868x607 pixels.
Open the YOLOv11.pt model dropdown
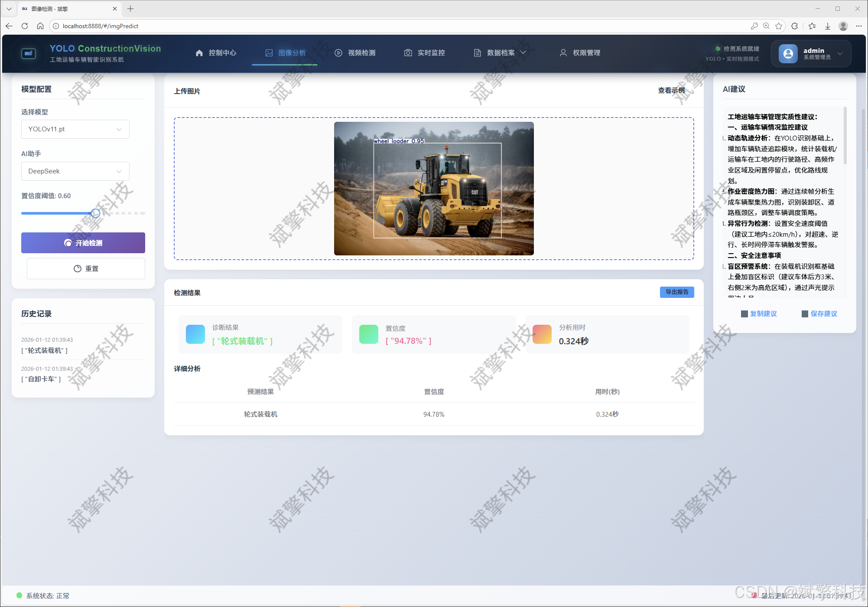(x=75, y=129)
